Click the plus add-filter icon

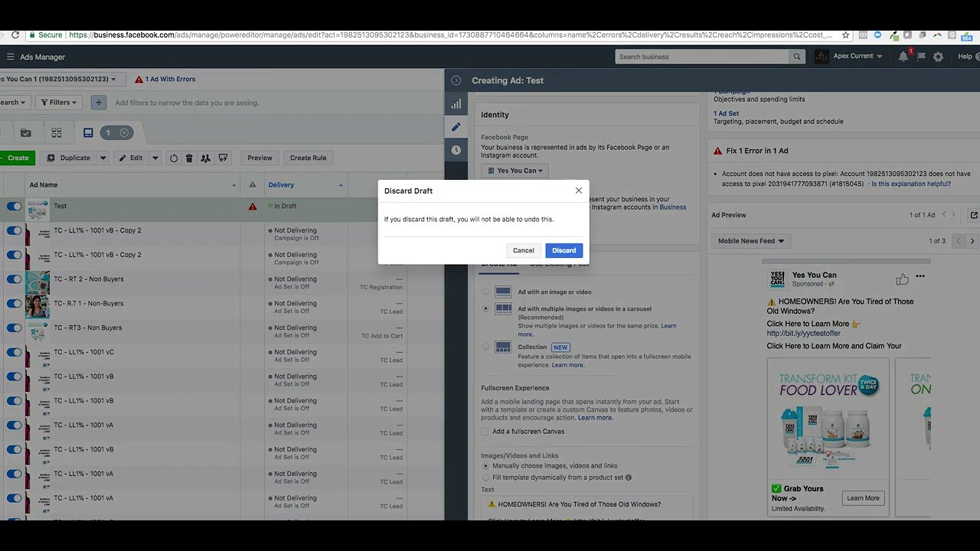(99, 102)
